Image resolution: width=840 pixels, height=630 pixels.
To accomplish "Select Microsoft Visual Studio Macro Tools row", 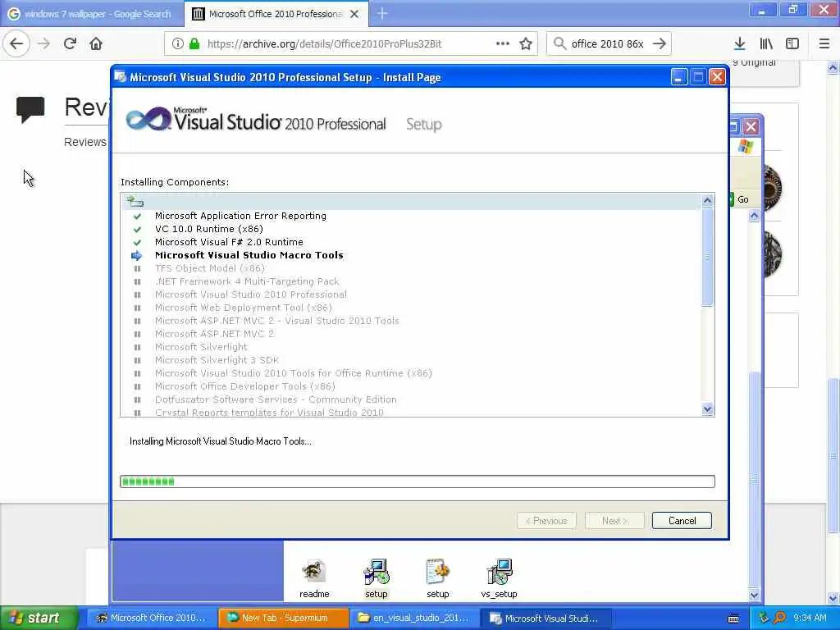I will tap(249, 255).
